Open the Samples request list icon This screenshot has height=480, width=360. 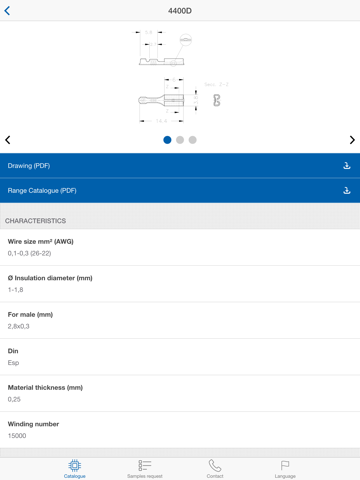point(145,465)
